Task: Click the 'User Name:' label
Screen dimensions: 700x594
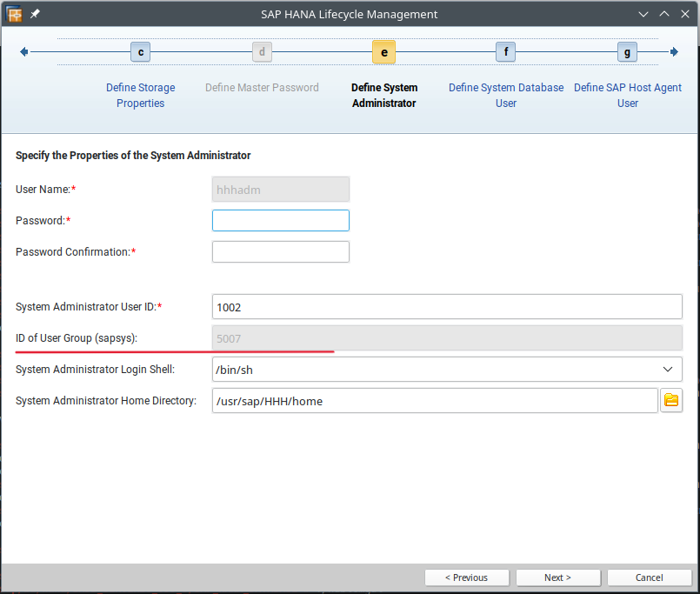Action: tap(45, 190)
